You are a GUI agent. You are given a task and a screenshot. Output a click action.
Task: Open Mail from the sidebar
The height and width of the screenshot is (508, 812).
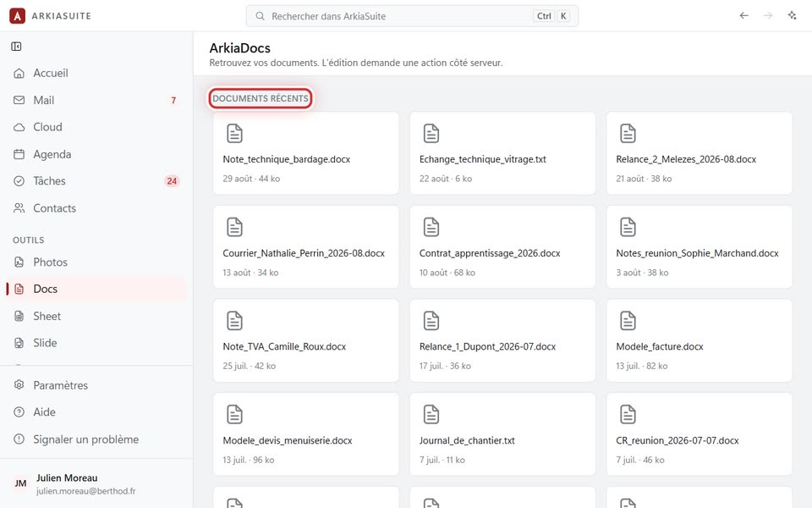click(x=96, y=100)
